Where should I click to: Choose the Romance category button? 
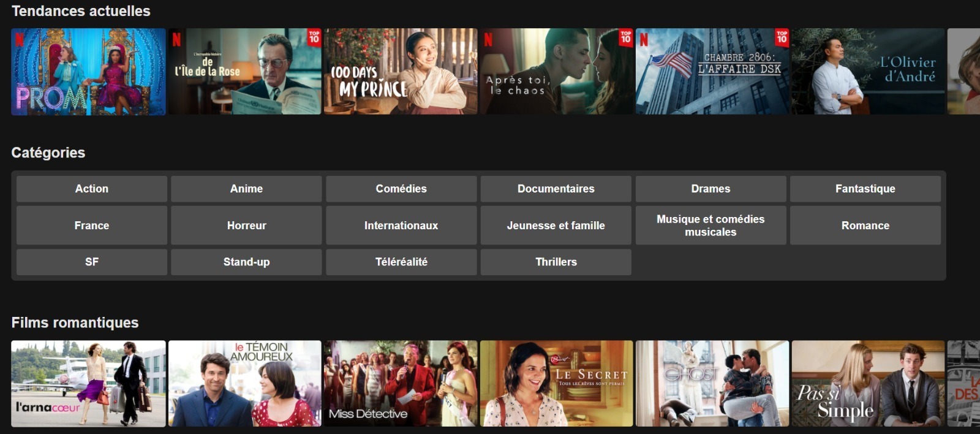865,226
